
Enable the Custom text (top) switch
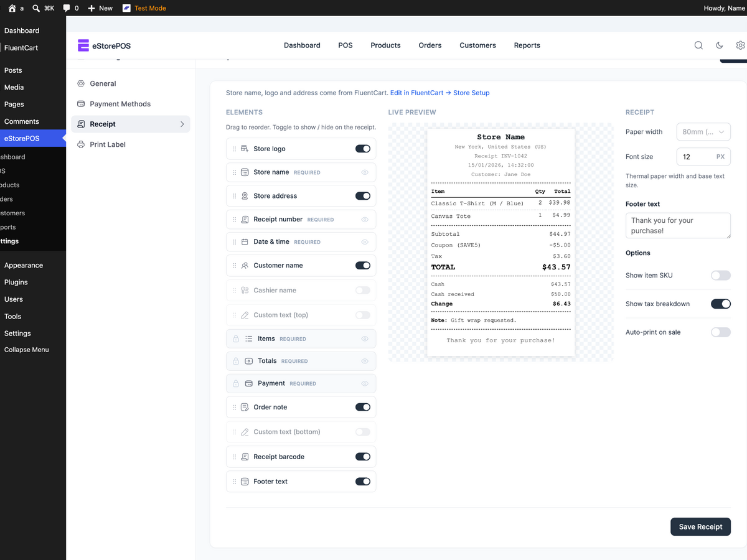pos(363,315)
